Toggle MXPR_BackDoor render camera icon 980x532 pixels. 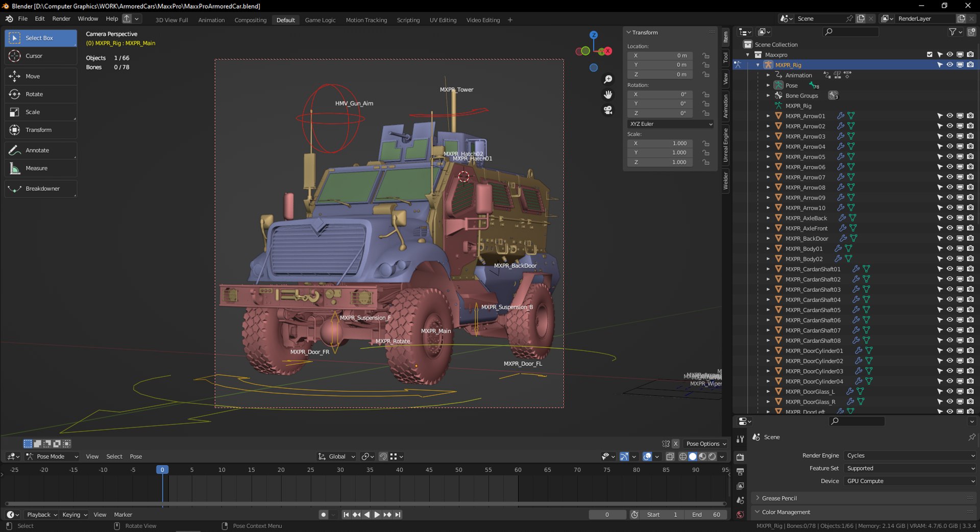click(x=970, y=238)
